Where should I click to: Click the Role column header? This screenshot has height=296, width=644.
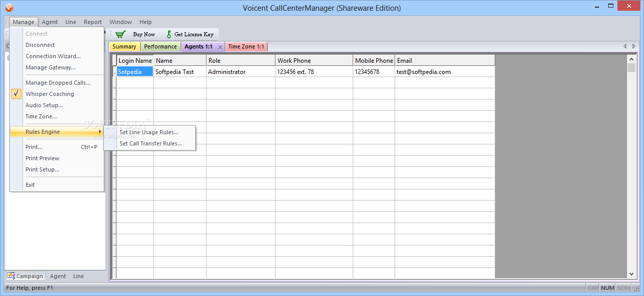tap(241, 60)
